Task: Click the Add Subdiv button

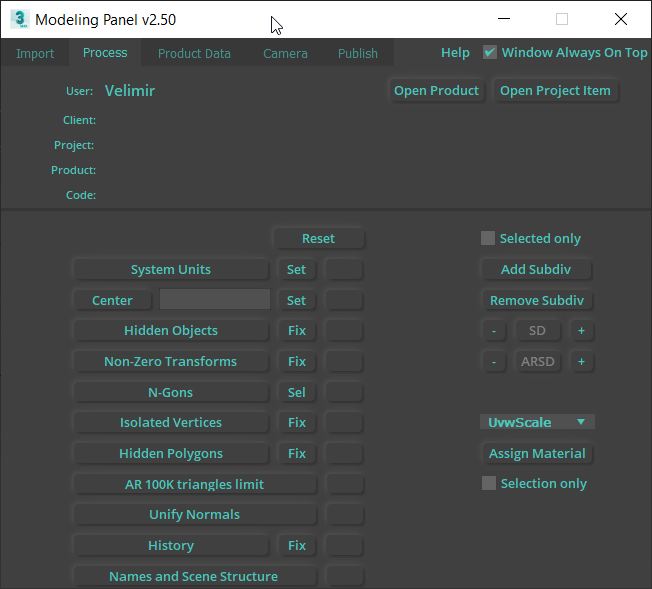Action: click(x=536, y=270)
